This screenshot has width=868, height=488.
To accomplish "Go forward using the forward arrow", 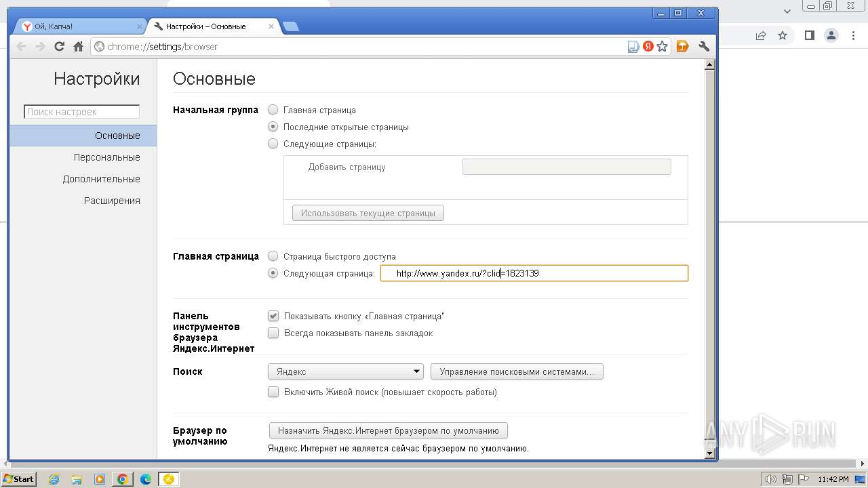I will point(41,47).
